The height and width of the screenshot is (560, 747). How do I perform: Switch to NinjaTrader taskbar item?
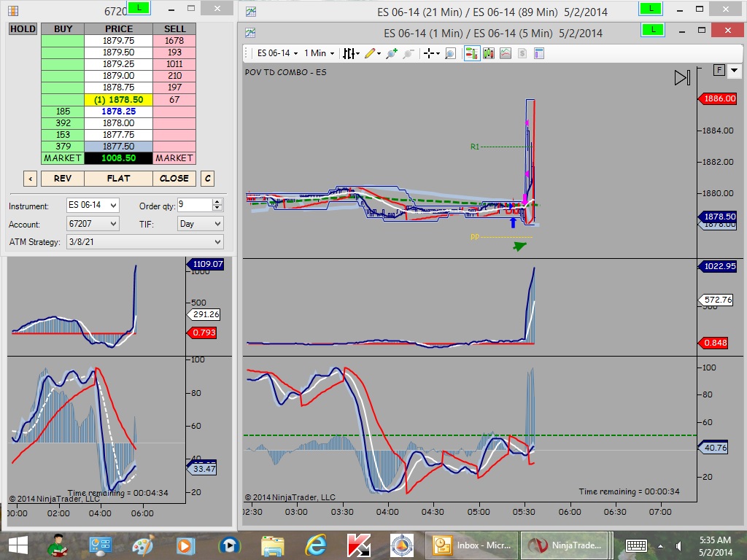pyautogui.click(x=564, y=545)
